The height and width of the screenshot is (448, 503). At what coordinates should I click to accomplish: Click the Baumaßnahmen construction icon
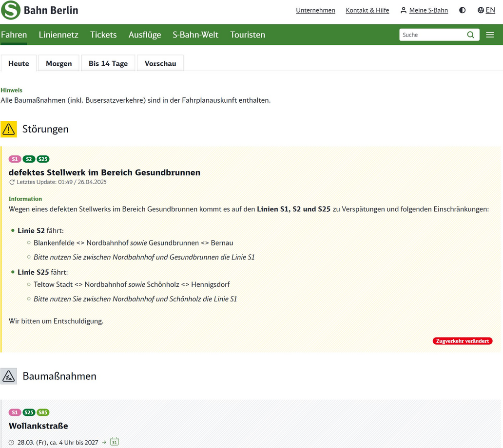coord(9,376)
